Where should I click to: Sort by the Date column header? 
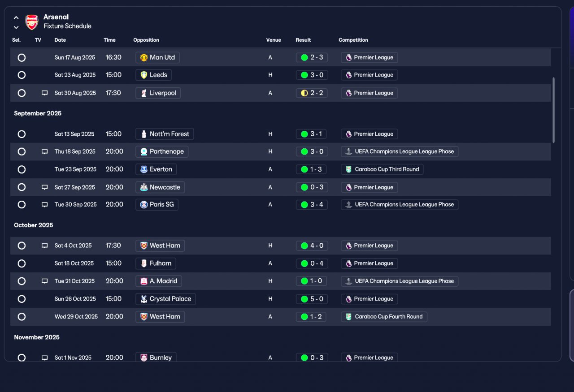pos(60,40)
